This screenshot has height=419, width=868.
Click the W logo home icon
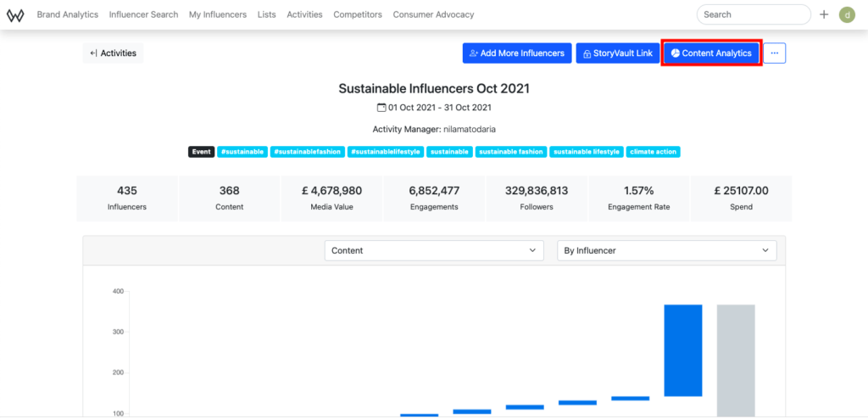pyautogui.click(x=15, y=15)
